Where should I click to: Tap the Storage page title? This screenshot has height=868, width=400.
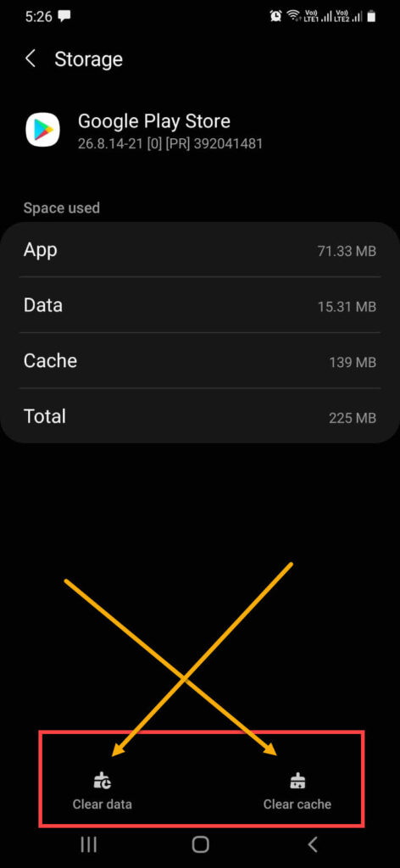88,59
